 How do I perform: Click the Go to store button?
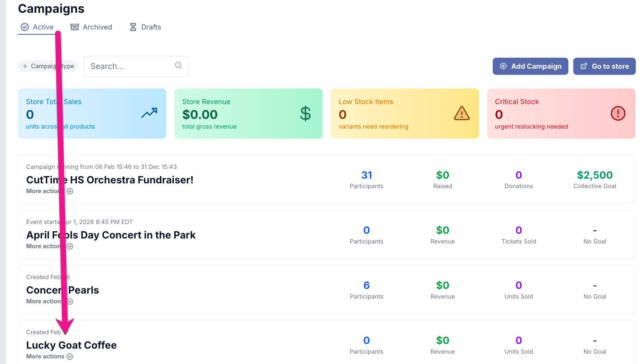coord(604,66)
